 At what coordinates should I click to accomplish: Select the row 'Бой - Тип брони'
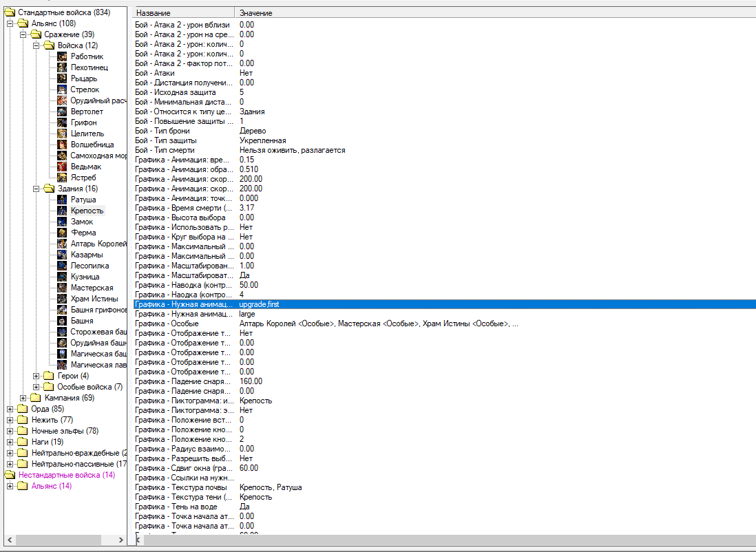tap(445, 131)
